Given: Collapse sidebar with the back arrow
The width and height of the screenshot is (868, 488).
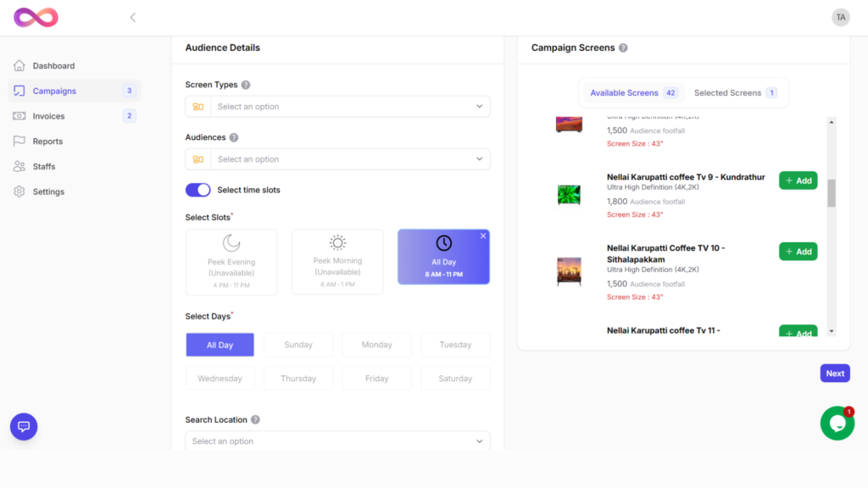Looking at the screenshot, I should coord(132,17).
